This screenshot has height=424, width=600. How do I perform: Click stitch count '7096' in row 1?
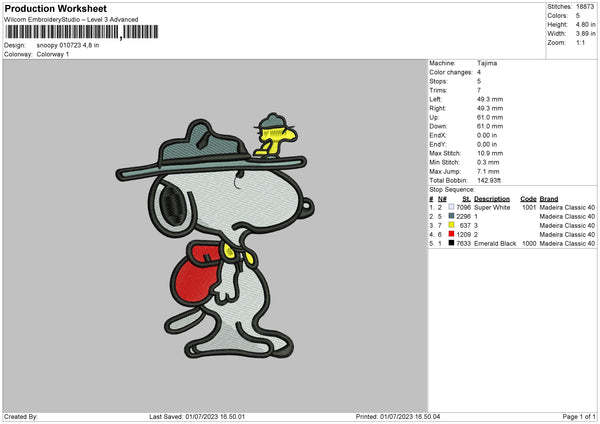[x=463, y=207]
